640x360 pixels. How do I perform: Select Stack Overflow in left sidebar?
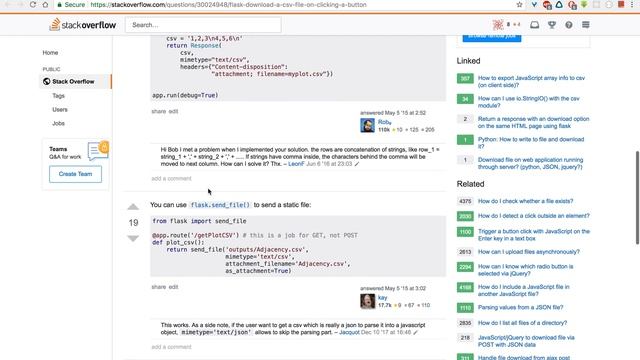point(73,82)
